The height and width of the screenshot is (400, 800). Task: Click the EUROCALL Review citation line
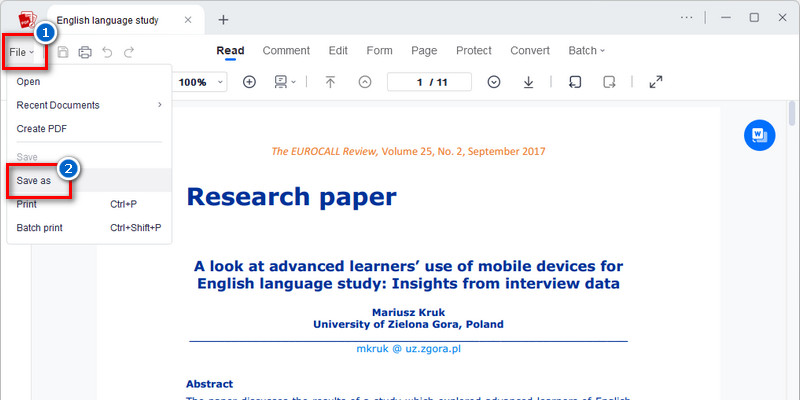[408, 151]
